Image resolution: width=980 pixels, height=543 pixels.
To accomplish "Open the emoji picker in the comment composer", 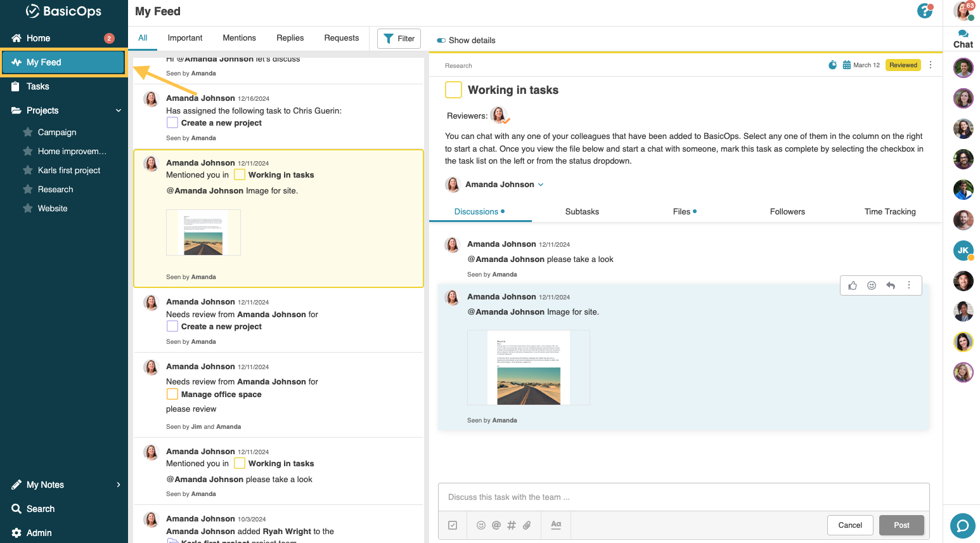I will pyautogui.click(x=481, y=525).
